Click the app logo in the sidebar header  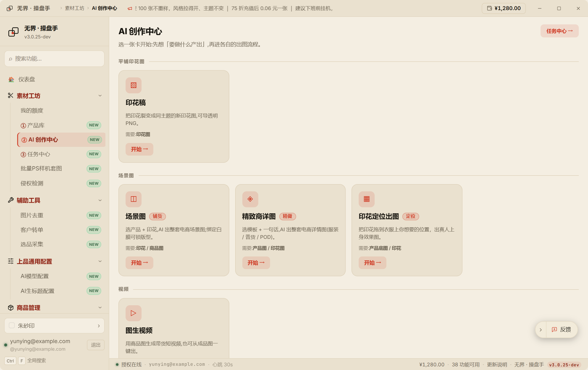click(x=13, y=32)
